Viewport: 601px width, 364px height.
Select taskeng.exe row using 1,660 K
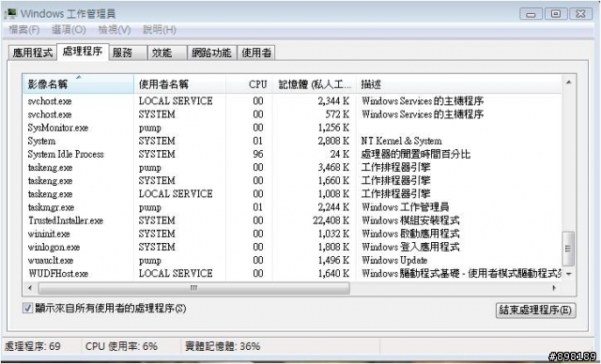tap(292, 181)
